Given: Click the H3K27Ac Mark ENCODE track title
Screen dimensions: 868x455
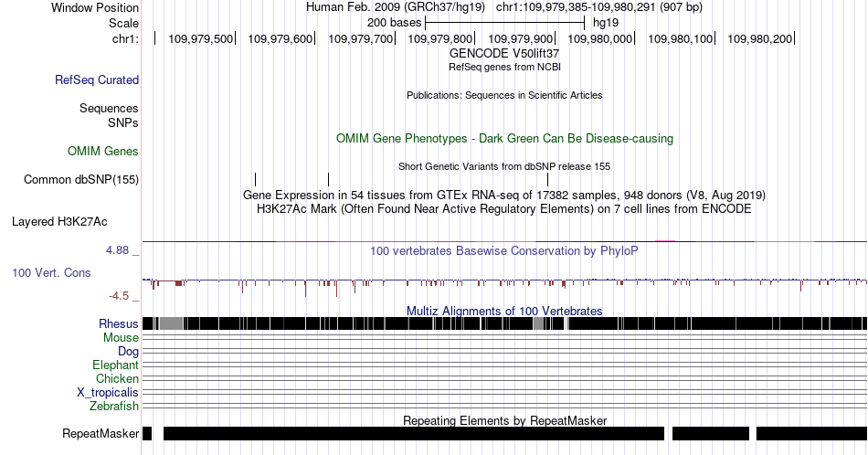Looking at the screenshot, I should tap(504, 208).
